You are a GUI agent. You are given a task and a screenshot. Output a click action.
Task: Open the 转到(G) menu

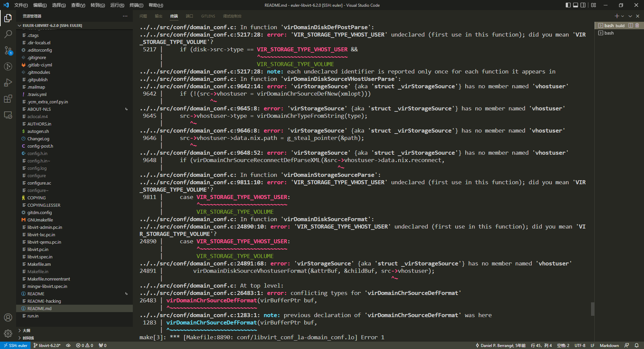coord(98,5)
